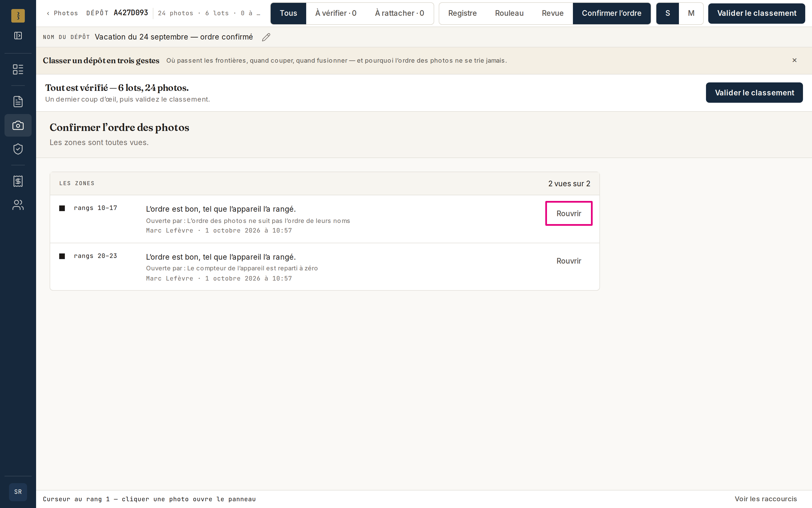Open the documents page icon
Viewport: 812px width, 508px height.
point(18,102)
